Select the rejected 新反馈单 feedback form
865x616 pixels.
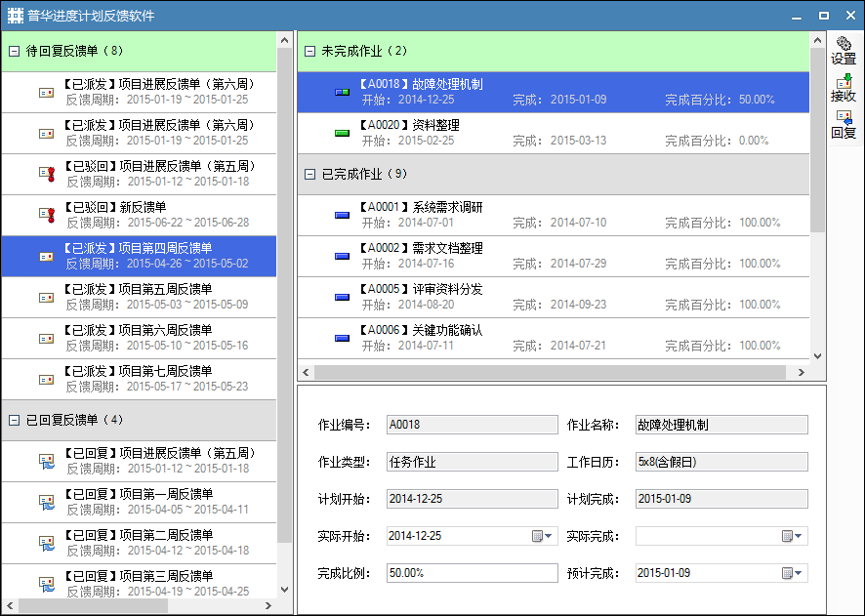(139, 215)
